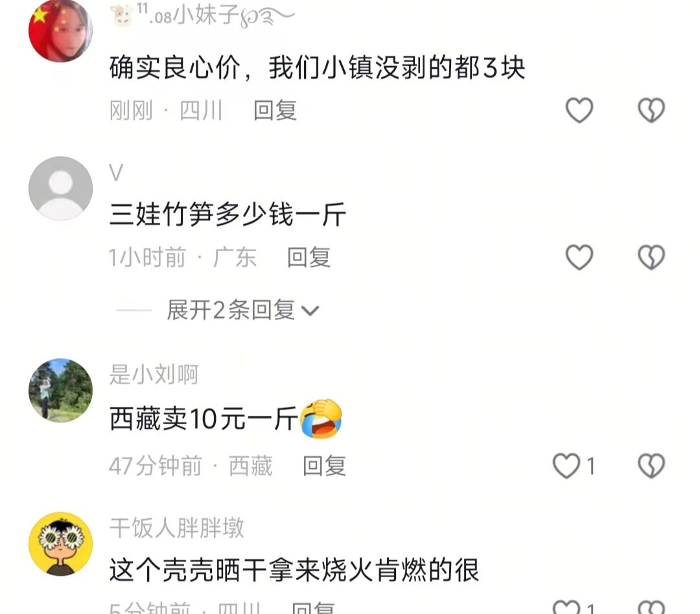Open the username 小妹子 profile link
700x614 pixels.
(x=202, y=16)
